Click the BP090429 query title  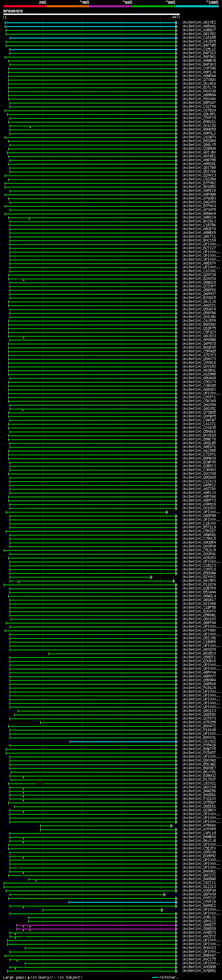[x=13, y=11]
